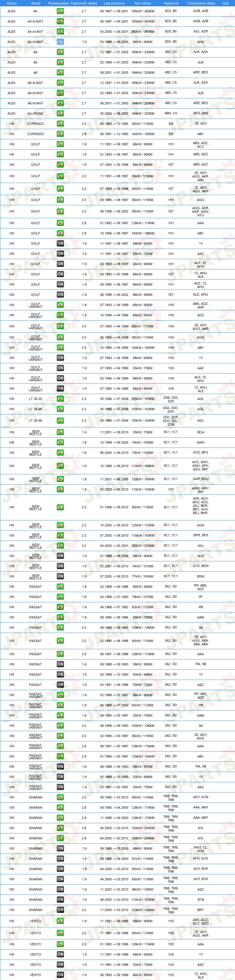
Task: Click the ALLROAD model cell
Action: click(35, 113)
